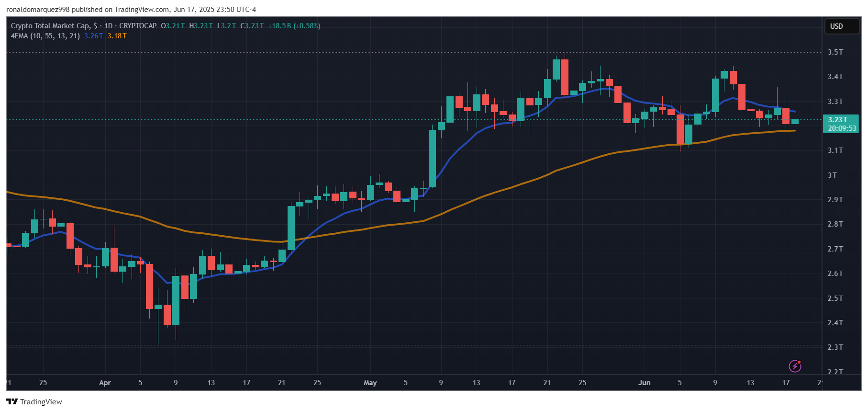Click the 3.5T price axis label
This screenshot has height=412, width=868.
[x=835, y=52]
